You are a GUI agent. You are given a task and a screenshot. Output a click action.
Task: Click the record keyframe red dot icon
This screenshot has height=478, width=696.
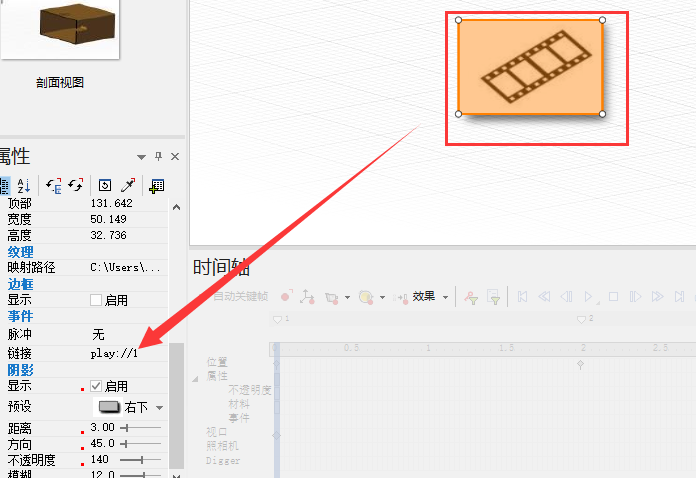[x=286, y=297]
